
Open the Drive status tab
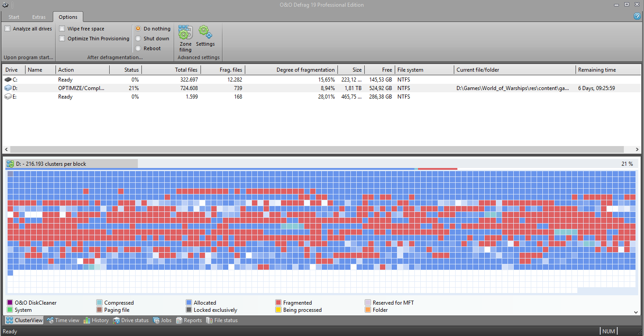(x=131, y=320)
